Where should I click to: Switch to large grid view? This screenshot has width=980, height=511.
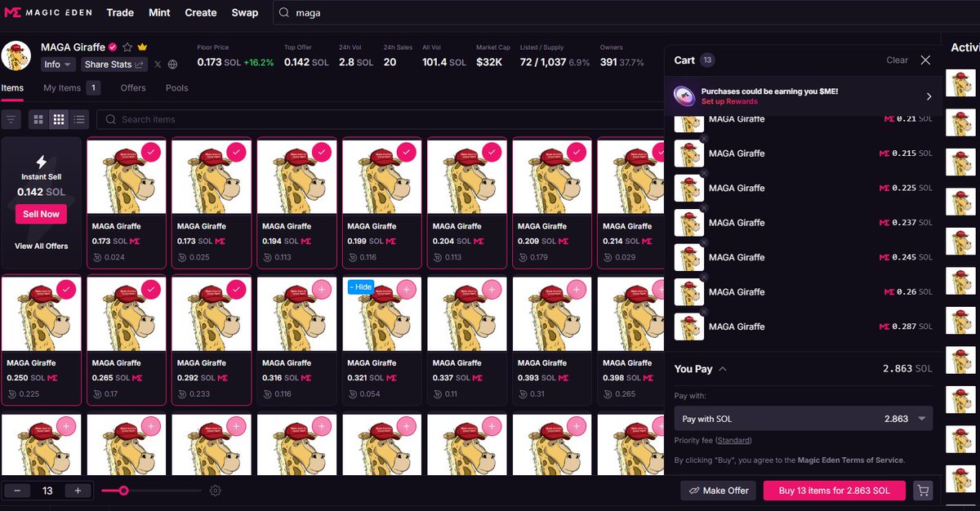coord(38,119)
